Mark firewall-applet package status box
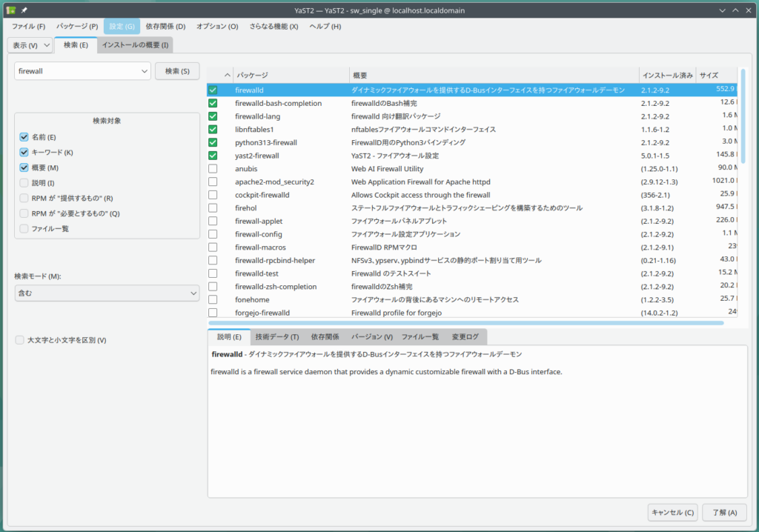Viewport: 759px width, 532px height. coord(213,221)
